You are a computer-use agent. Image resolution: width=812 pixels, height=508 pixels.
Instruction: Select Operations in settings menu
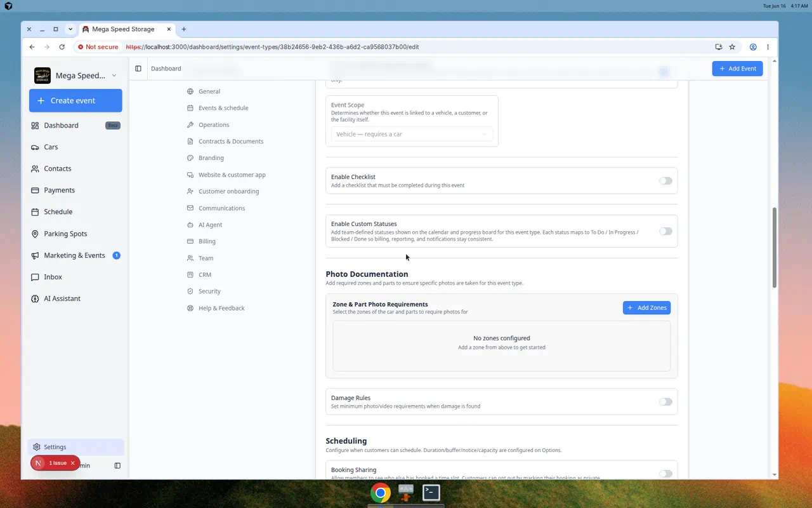coord(214,125)
